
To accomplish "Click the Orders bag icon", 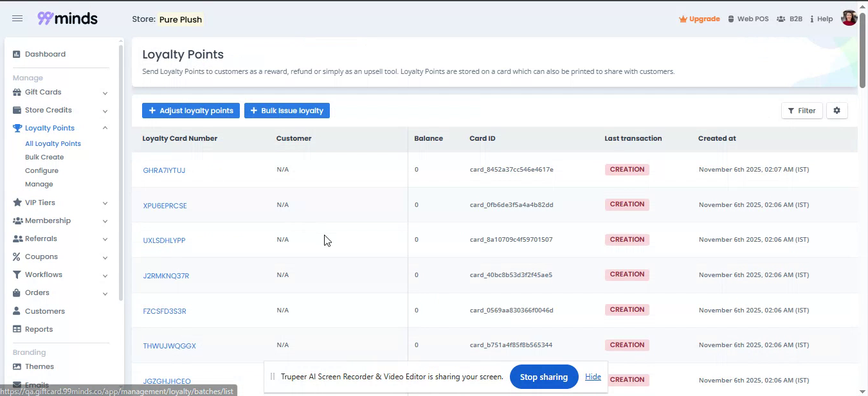I will click(17, 293).
